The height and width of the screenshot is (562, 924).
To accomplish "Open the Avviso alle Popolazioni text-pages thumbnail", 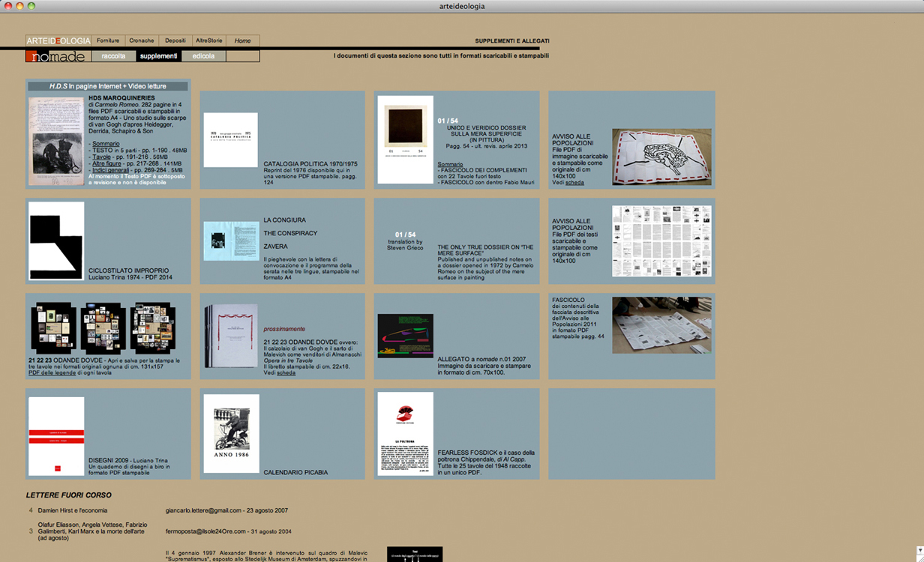I will click(661, 241).
